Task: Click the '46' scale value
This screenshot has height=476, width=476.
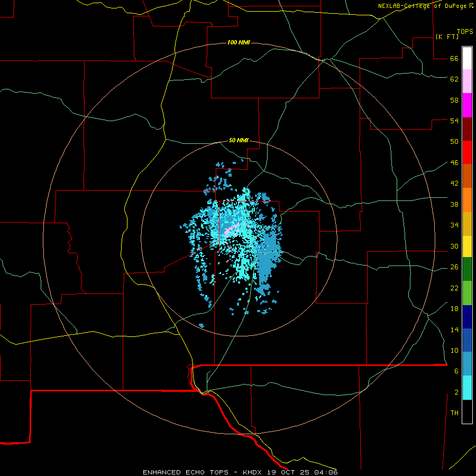Action: 454,162
